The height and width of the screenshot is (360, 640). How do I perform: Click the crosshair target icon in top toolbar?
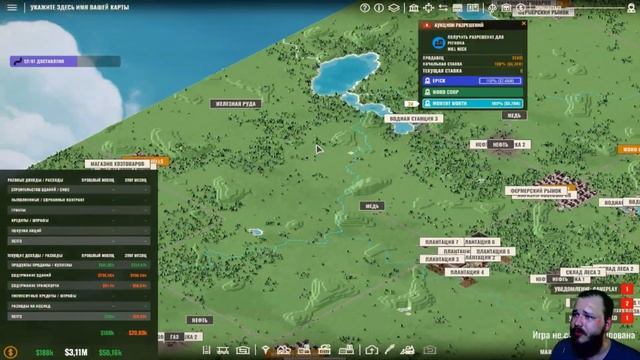428,8
